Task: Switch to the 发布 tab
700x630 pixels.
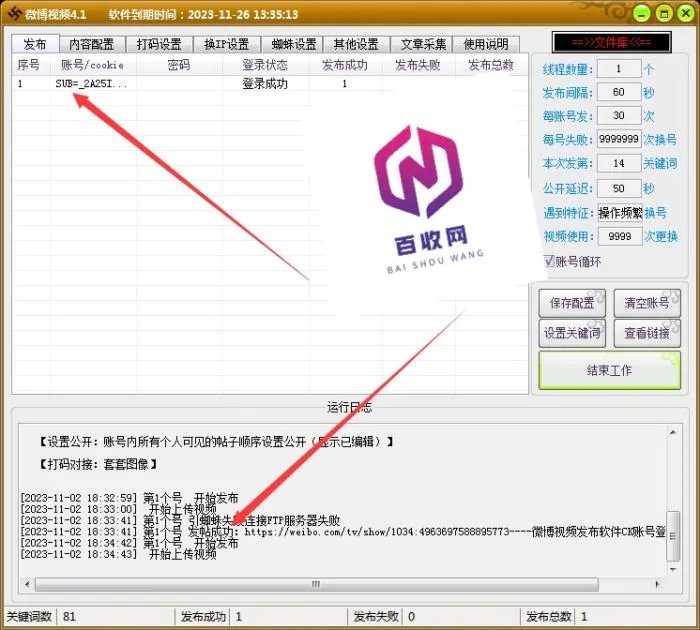Action: click(35, 44)
